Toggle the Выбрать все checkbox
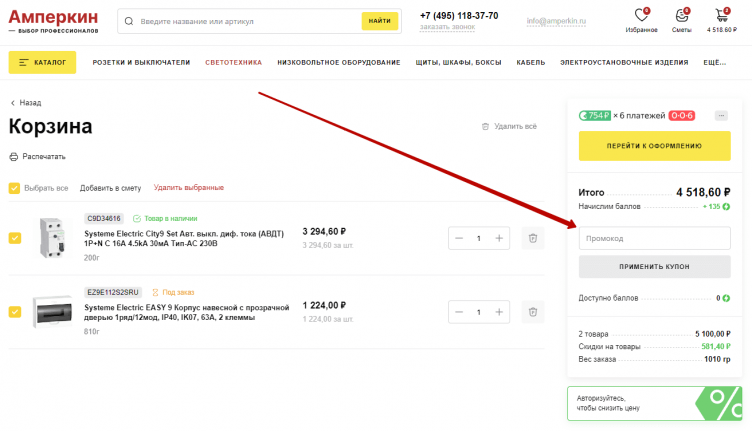 tap(14, 188)
